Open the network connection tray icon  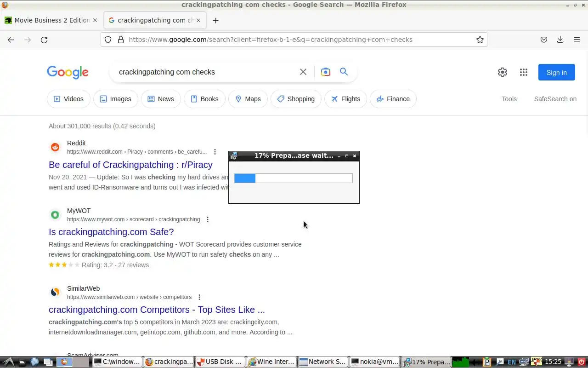524,362
